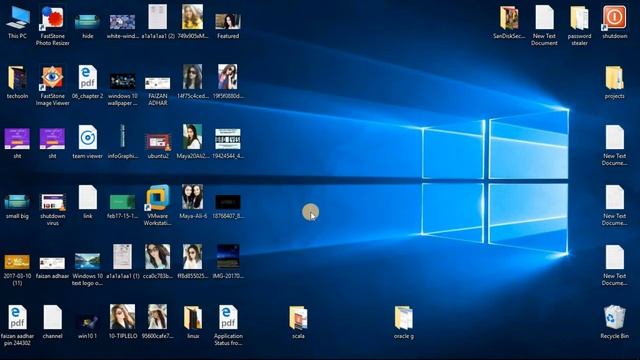This screenshot has height=360, width=640.
Task: Select the infoGraphi... image file
Action: tap(122, 137)
